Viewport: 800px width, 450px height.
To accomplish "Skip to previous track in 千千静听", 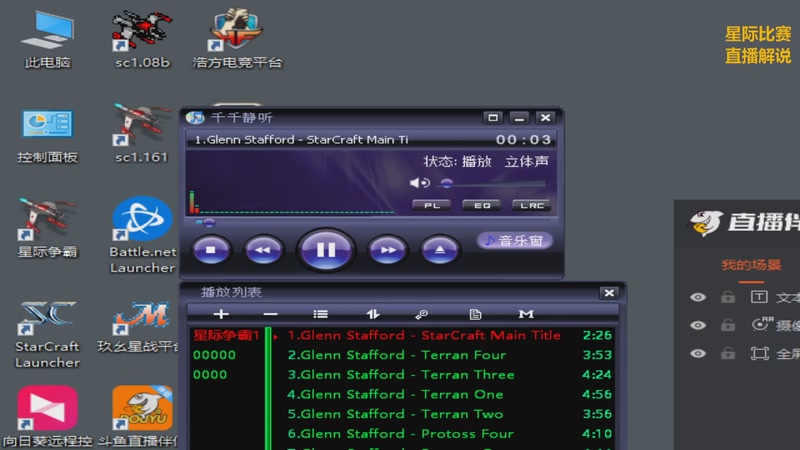I will (x=263, y=250).
